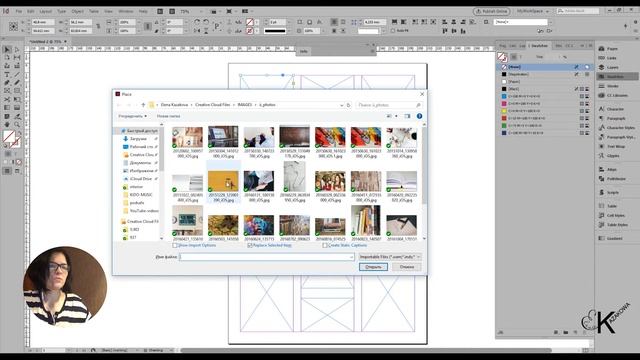Viewport: 640px width, 360px height.
Task: Select the Type tool
Action: coord(7,75)
